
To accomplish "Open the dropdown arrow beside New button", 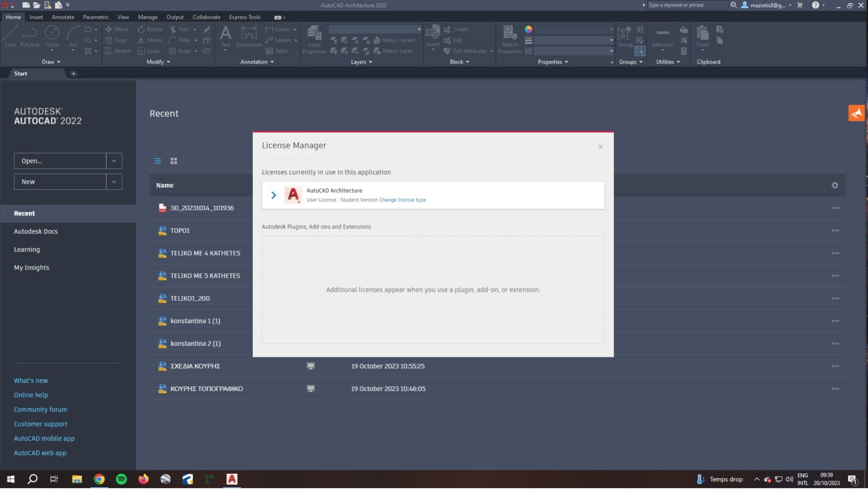I will [x=114, y=182].
